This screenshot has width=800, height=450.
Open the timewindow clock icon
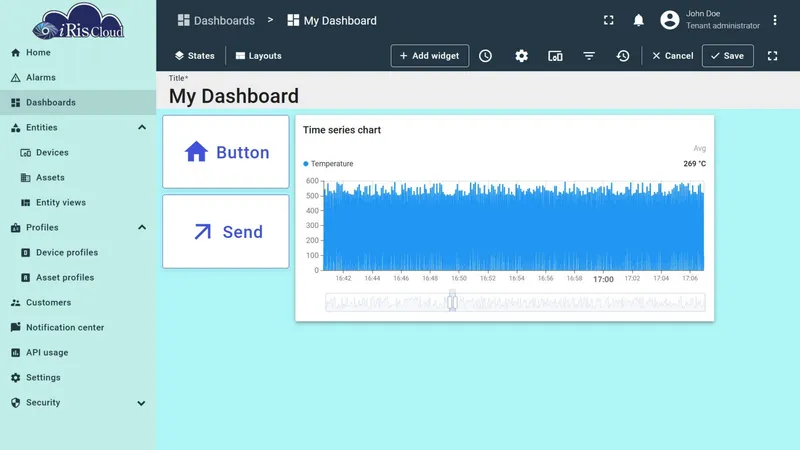coord(485,56)
